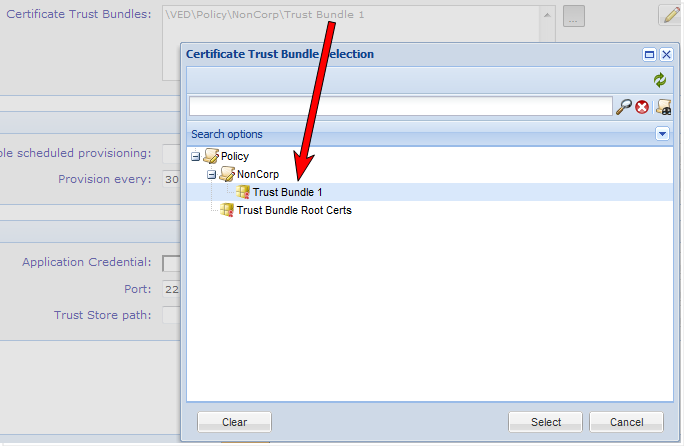Close the Certificate Trust Bundle Selection dialog
The image size is (684, 446).
coord(666,55)
